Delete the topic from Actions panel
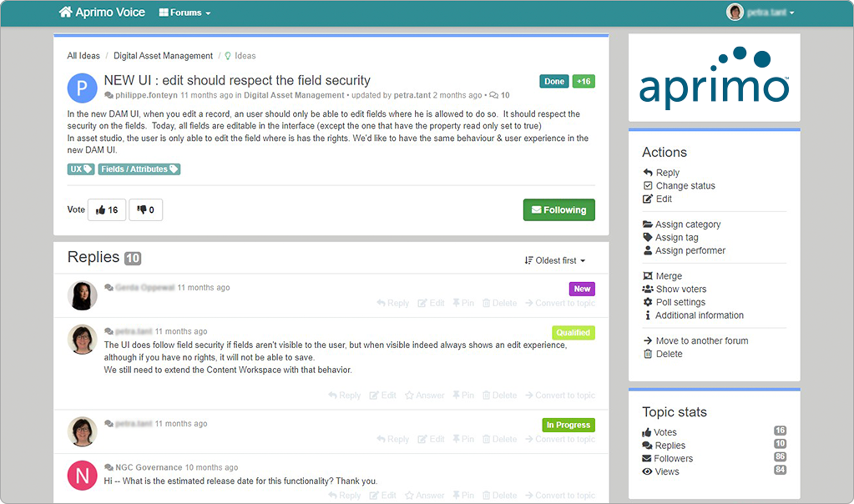 [663, 354]
